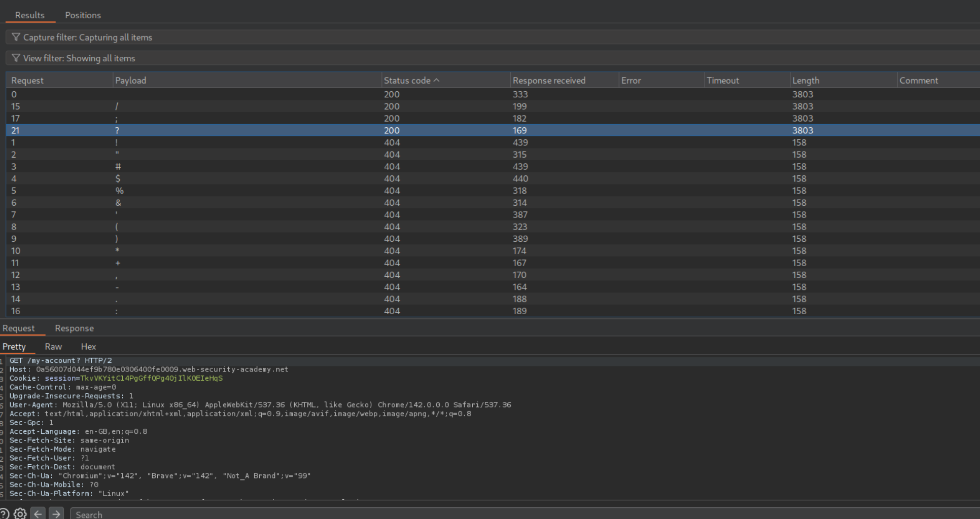
Task: Sort by Response received column
Action: 549,81
